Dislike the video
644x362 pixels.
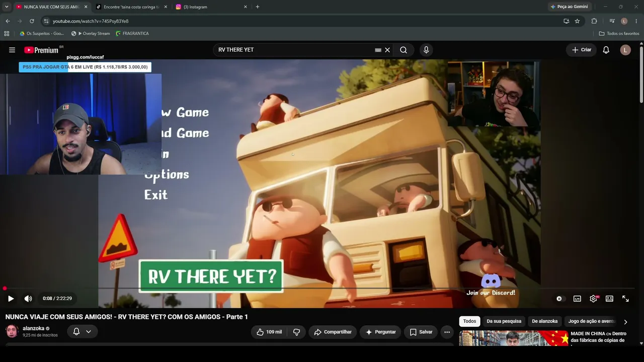296,332
